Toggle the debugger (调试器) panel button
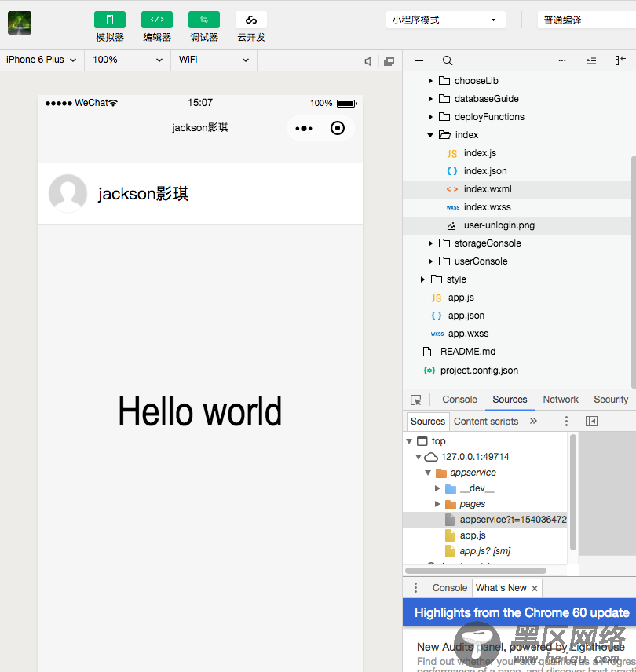636x672 pixels. (204, 20)
